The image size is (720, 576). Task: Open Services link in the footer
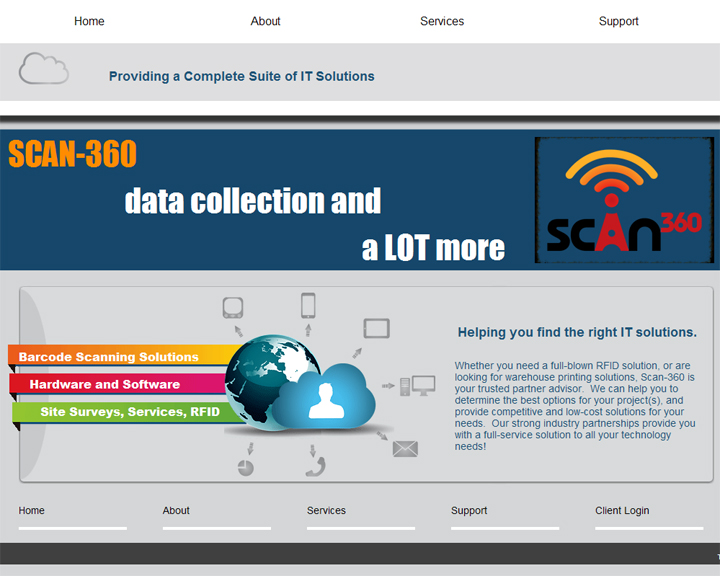click(x=326, y=510)
